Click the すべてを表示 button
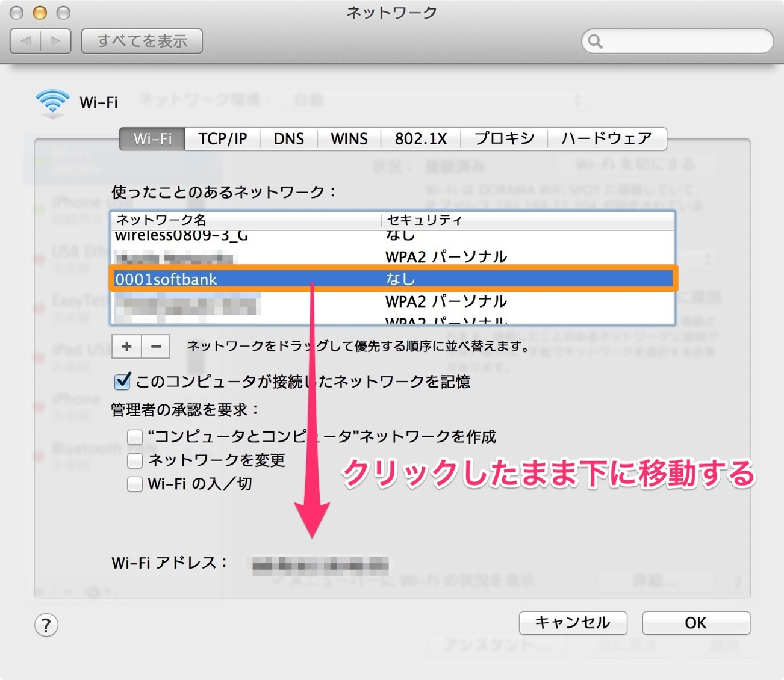 pyautogui.click(x=142, y=41)
